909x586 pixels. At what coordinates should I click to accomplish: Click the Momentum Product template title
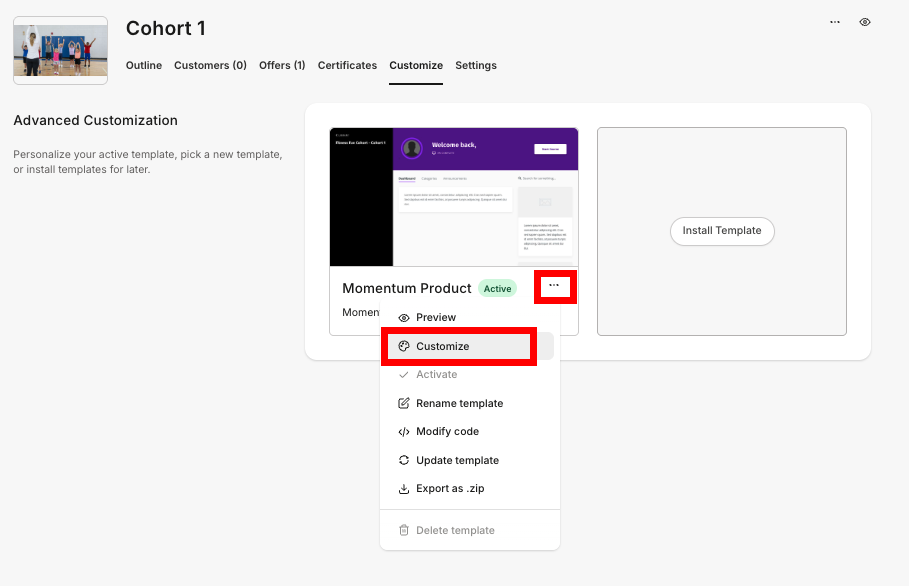407,289
